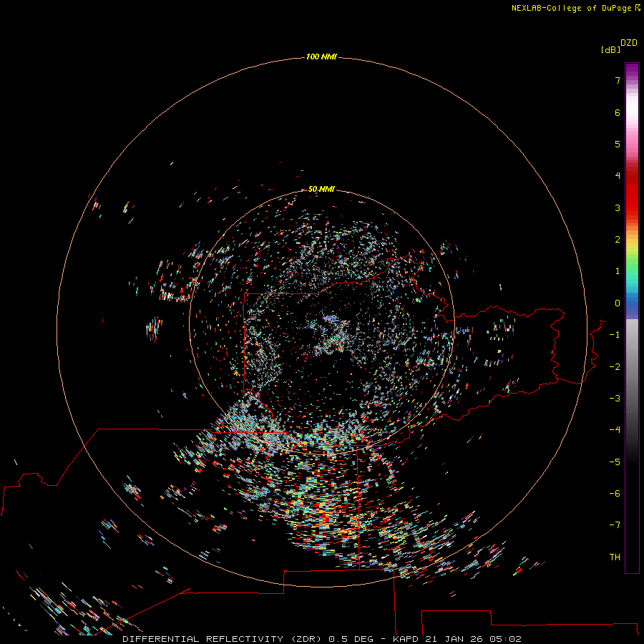Click the KAPD station identifier in caption
Viewport: 644px width, 644px height.
click(x=406, y=639)
